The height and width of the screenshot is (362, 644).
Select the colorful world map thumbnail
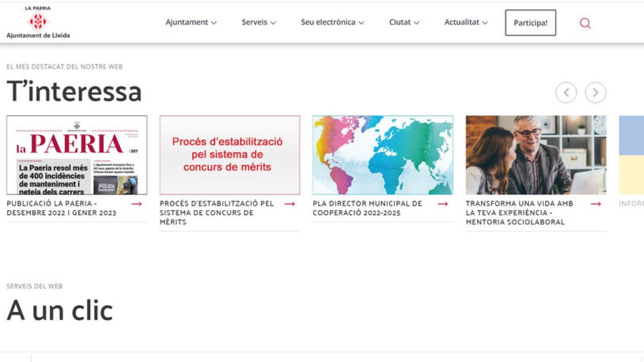coord(383,155)
